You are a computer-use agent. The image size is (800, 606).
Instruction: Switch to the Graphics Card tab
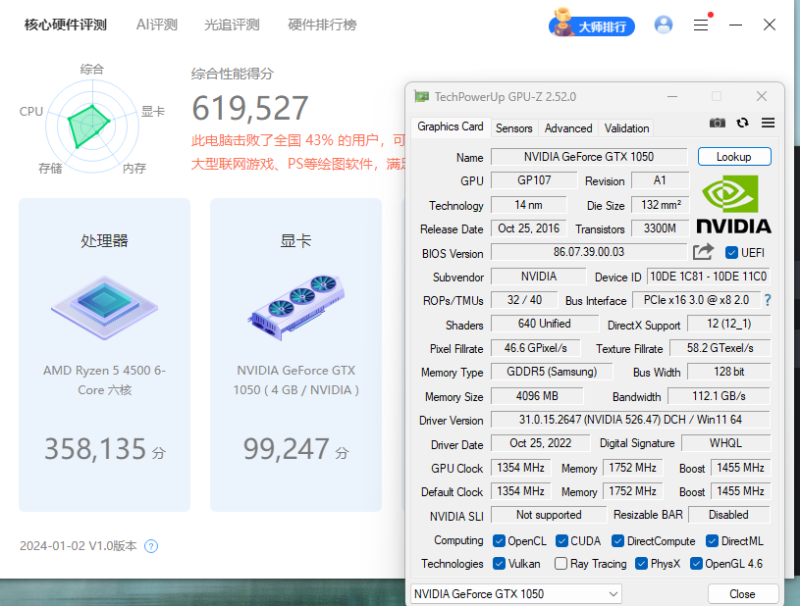[x=450, y=127]
